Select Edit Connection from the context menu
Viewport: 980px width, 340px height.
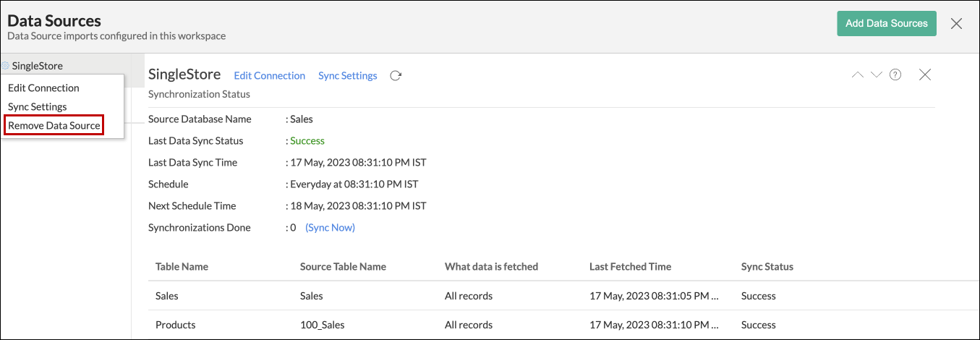tap(43, 88)
